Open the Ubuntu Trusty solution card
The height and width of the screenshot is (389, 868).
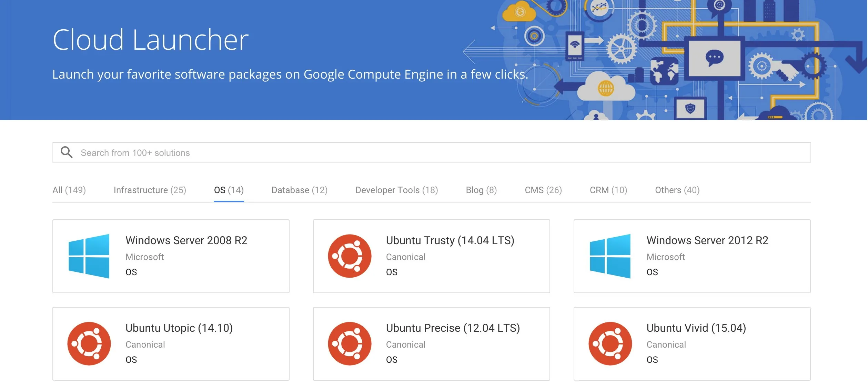431,256
